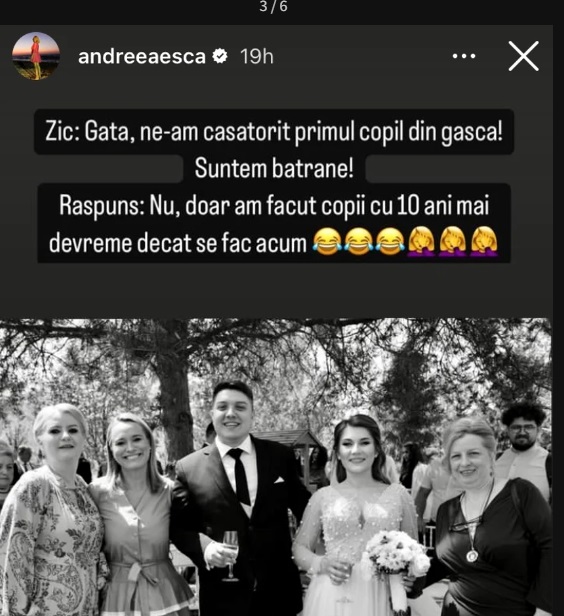Click the groom's black necktie in photo
This screenshot has height=616, width=564.
(240, 477)
